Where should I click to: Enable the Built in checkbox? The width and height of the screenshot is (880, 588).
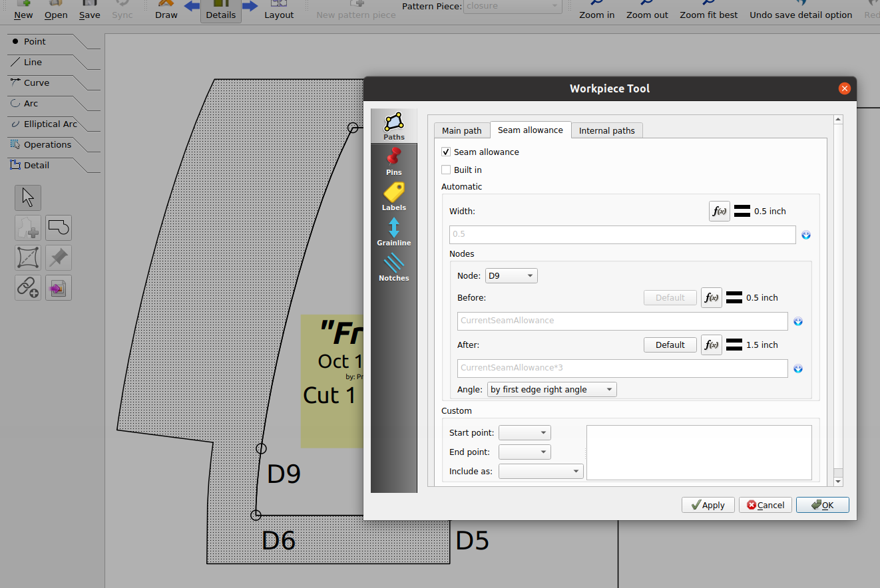(x=446, y=170)
